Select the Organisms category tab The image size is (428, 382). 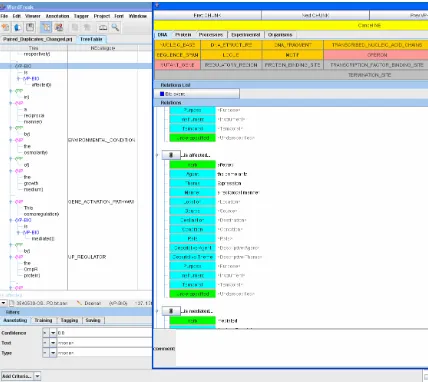pyautogui.click(x=280, y=35)
